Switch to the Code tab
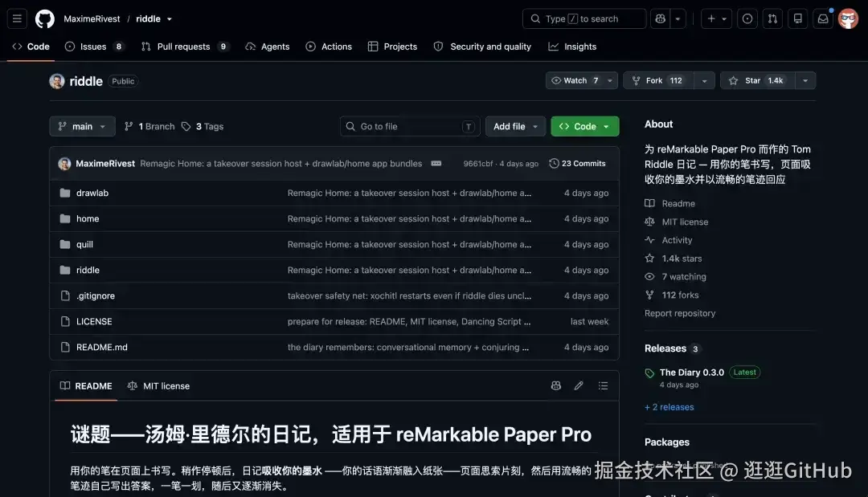868x497 pixels. pos(31,47)
